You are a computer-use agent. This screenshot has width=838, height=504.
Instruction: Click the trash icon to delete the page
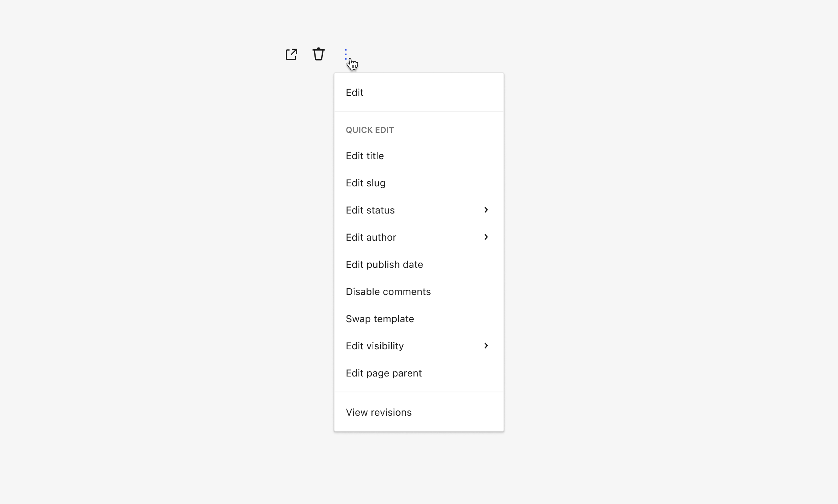click(x=318, y=54)
